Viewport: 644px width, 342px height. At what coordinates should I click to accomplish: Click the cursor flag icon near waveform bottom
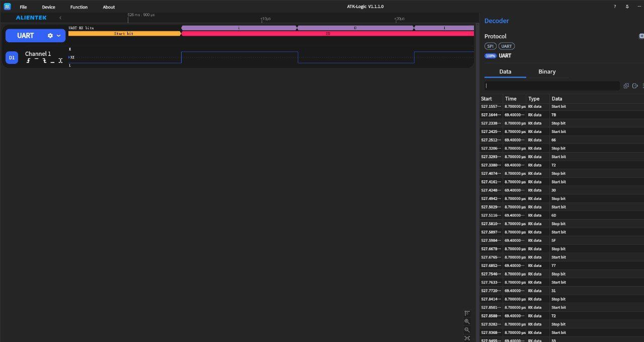click(x=467, y=313)
